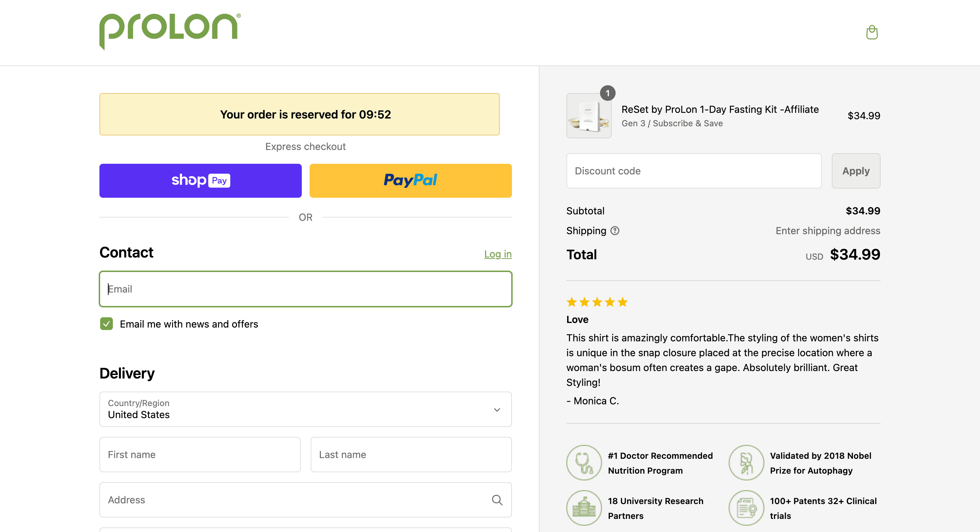
Task: Click the Apply discount button
Action: tap(855, 171)
